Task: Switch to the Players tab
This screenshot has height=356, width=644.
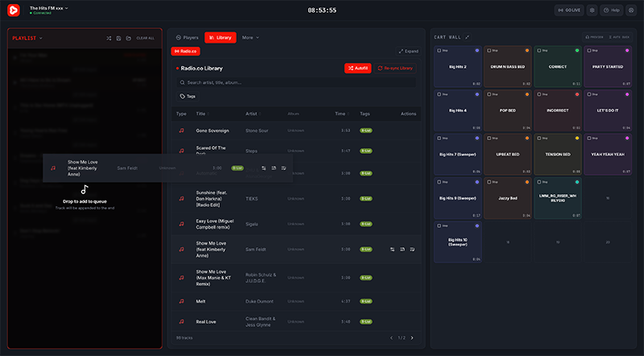Action: [x=188, y=37]
